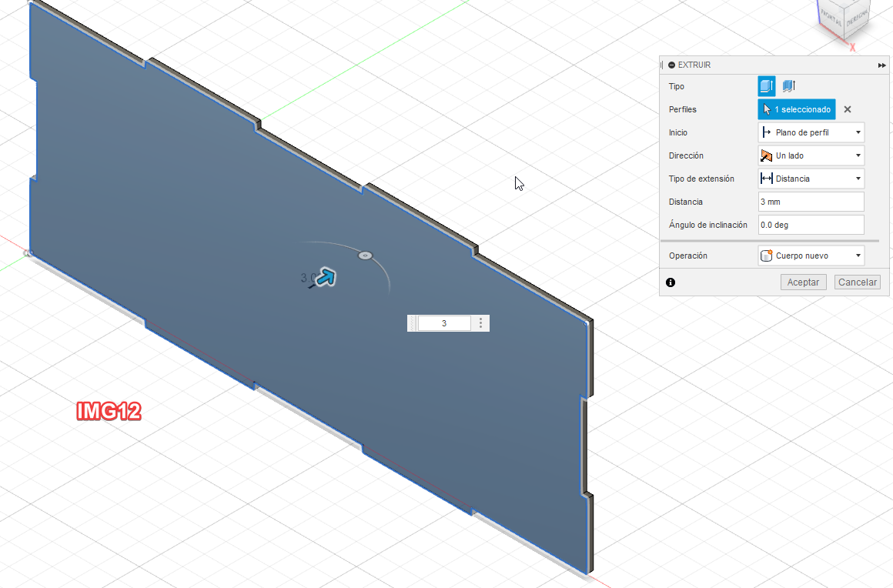Click the 'Operación' label
This screenshot has height=588, width=893.
click(x=688, y=256)
